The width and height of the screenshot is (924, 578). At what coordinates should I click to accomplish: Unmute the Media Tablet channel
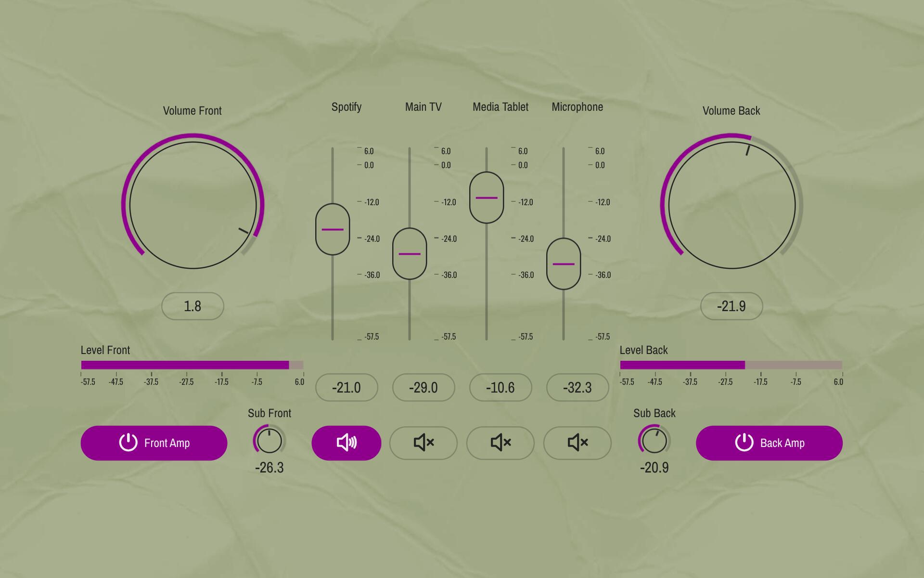point(500,443)
